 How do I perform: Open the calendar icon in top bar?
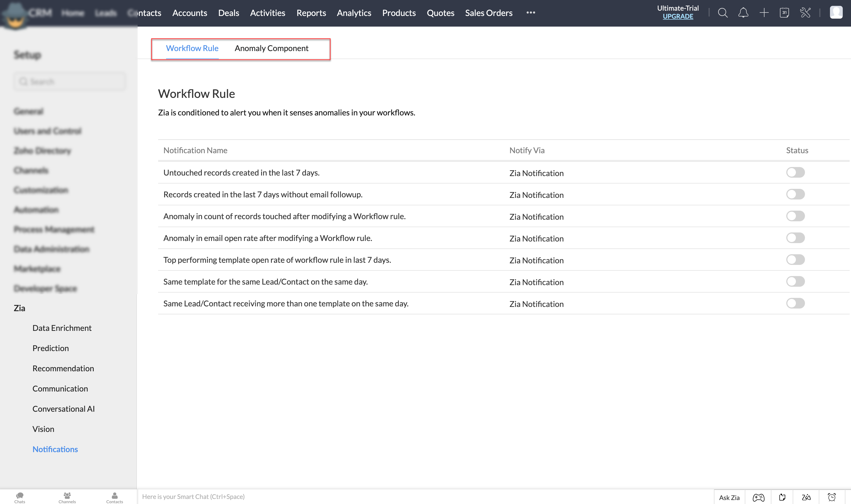click(x=784, y=13)
